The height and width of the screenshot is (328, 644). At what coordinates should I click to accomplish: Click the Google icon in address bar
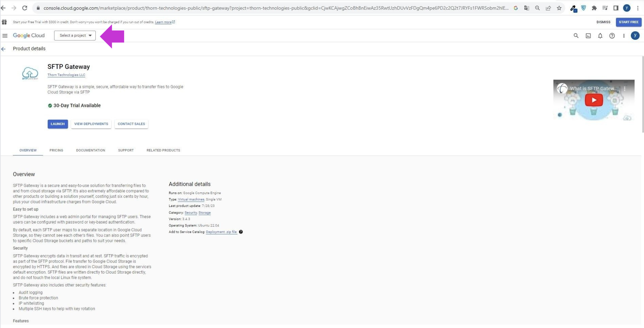coord(516,8)
